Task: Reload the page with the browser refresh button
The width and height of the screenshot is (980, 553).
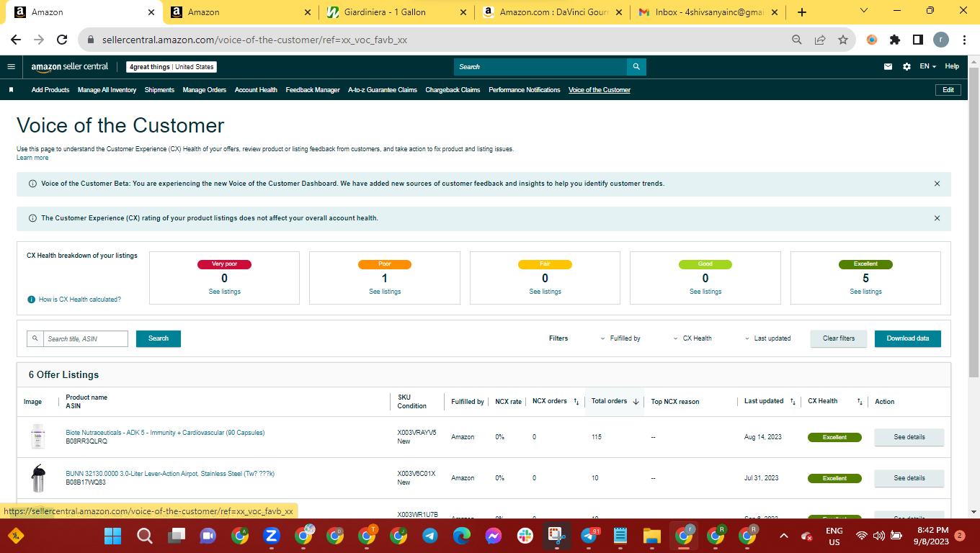Action: pos(62,40)
